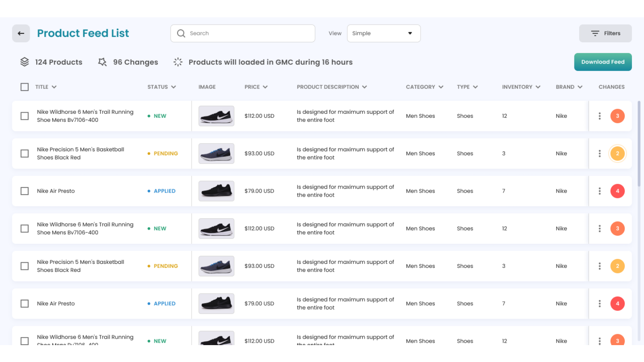The width and height of the screenshot is (644, 362).
Task: Focus the Search input field
Action: [x=243, y=33]
